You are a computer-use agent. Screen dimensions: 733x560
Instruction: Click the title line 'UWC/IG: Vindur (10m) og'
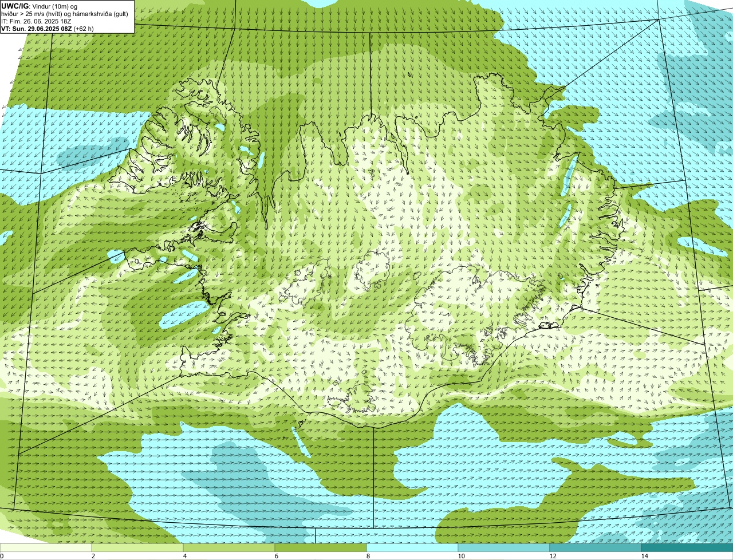pos(40,6)
